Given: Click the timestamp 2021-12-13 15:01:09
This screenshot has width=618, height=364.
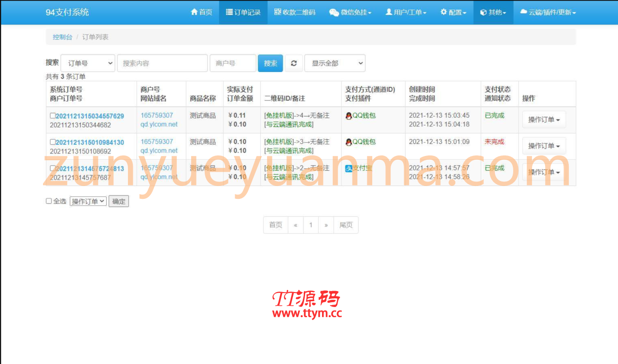Looking at the screenshot, I should (x=439, y=141).
